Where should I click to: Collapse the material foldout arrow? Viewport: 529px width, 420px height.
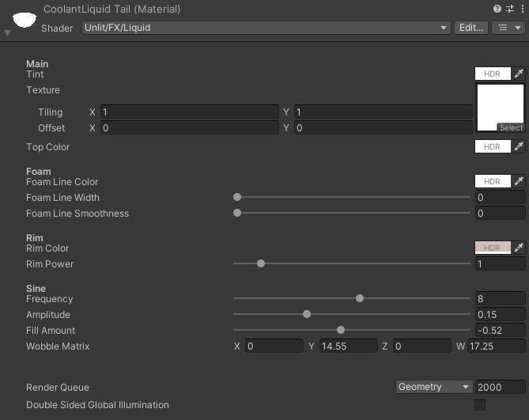click(x=7, y=32)
